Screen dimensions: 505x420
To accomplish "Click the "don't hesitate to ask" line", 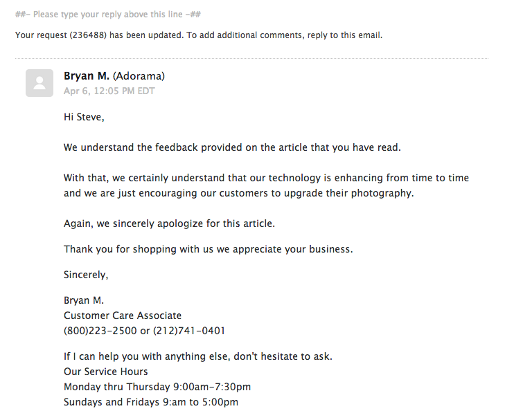I will pyautogui.click(x=197, y=356).
